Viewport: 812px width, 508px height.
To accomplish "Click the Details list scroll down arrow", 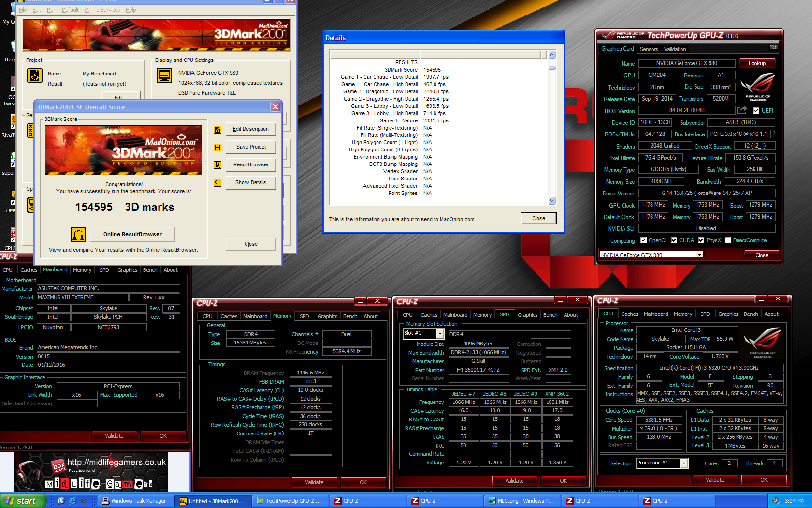I will 552,200.
